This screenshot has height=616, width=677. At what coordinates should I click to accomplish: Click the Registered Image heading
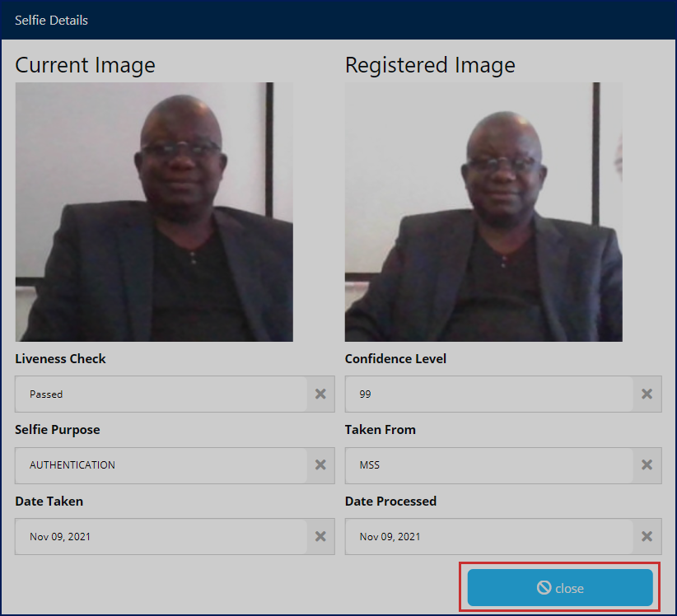(430, 65)
